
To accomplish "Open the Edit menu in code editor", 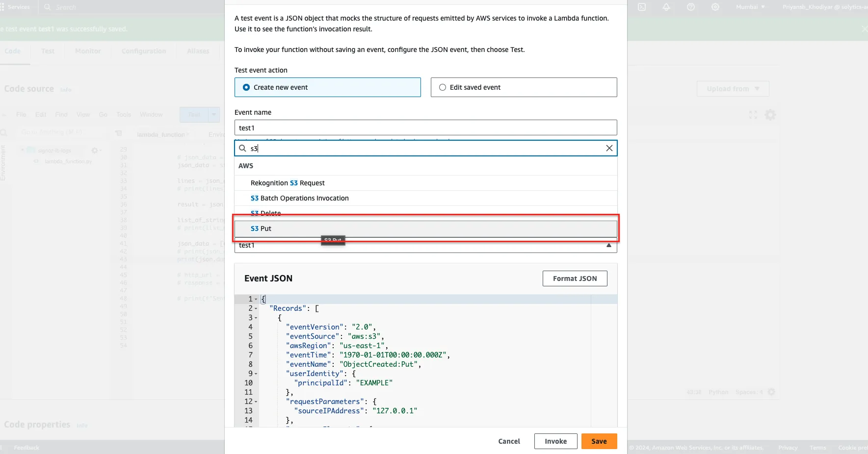I will click(x=41, y=115).
